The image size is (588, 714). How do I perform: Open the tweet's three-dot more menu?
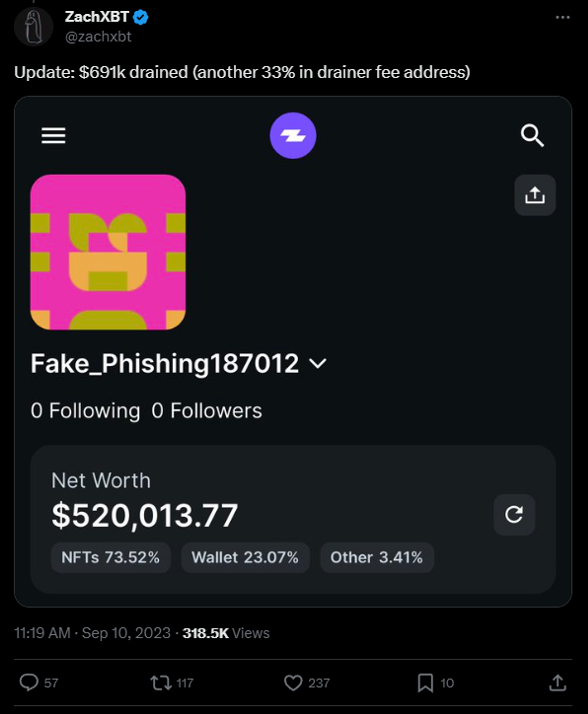click(563, 17)
